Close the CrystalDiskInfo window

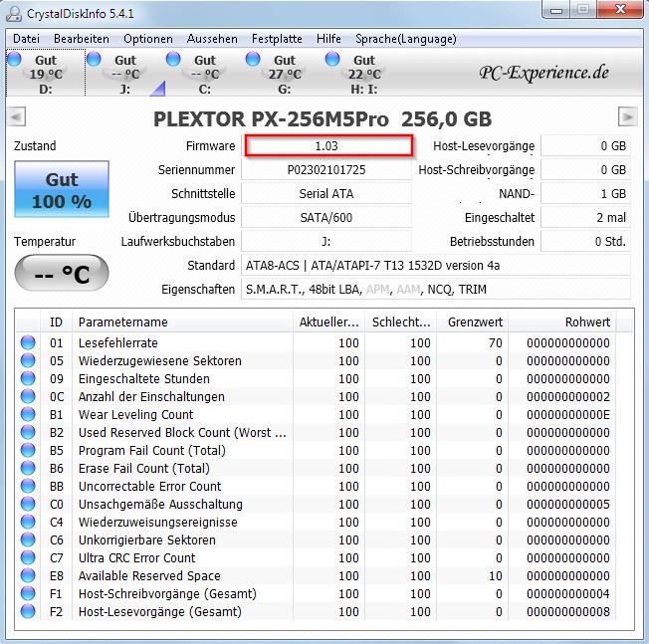(x=619, y=9)
